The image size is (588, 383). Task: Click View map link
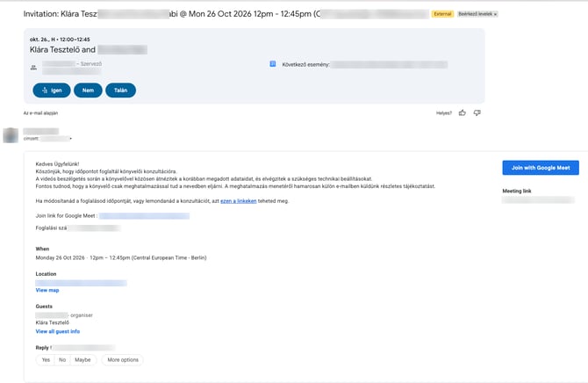[x=47, y=290]
